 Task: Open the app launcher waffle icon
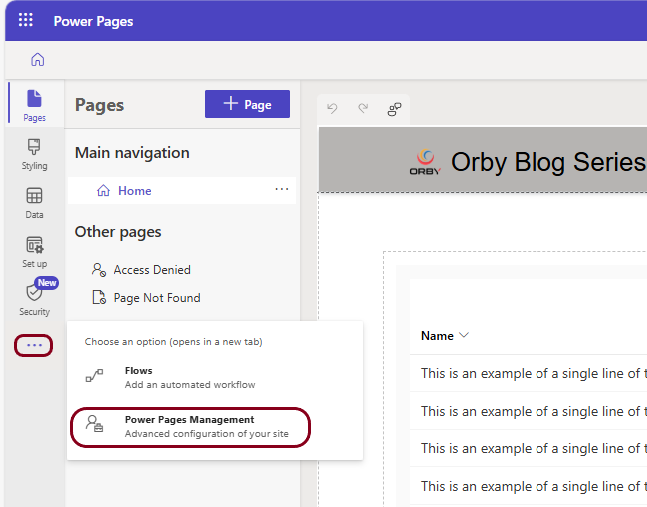click(x=26, y=20)
